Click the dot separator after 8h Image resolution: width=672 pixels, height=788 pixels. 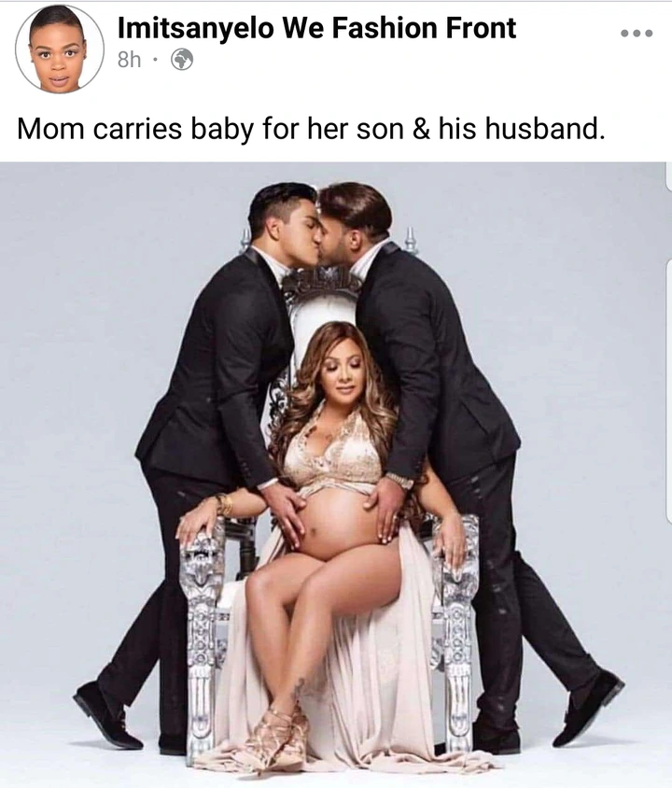(x=155, y=60)
